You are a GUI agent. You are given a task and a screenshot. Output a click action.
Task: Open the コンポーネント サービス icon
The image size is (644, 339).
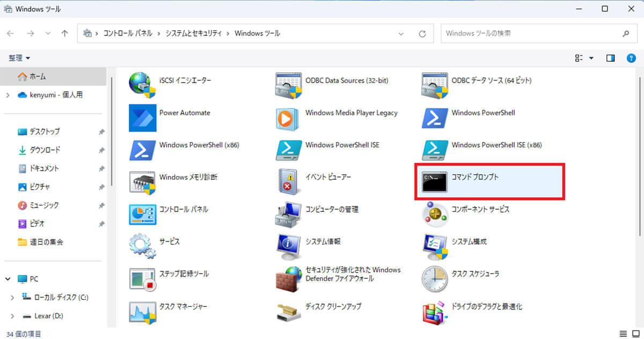point(435,215)
